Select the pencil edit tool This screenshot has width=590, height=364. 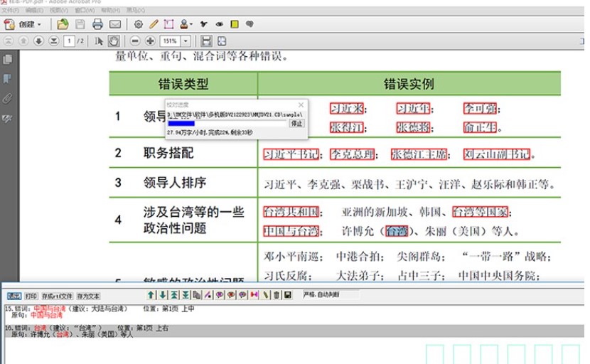pyautogui.click(x=154, y=24)
